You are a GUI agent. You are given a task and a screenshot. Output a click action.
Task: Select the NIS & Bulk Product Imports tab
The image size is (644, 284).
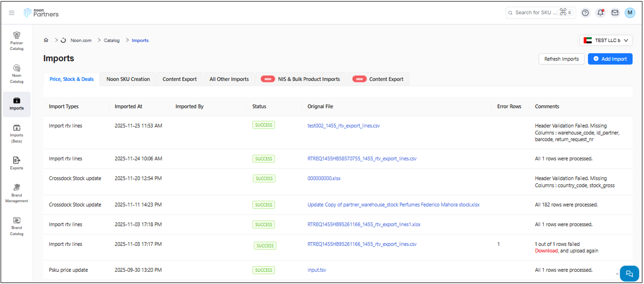[300, 79]
